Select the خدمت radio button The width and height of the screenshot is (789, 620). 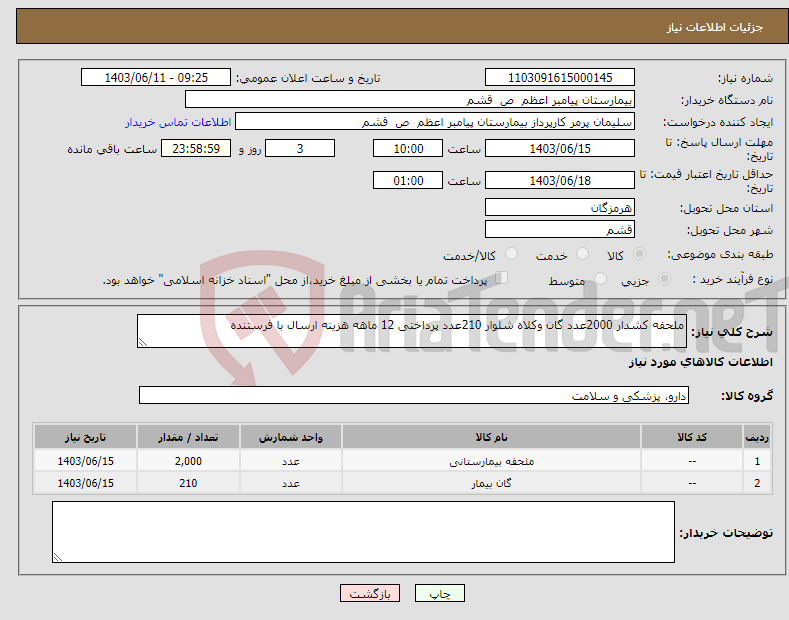[582, 254]
